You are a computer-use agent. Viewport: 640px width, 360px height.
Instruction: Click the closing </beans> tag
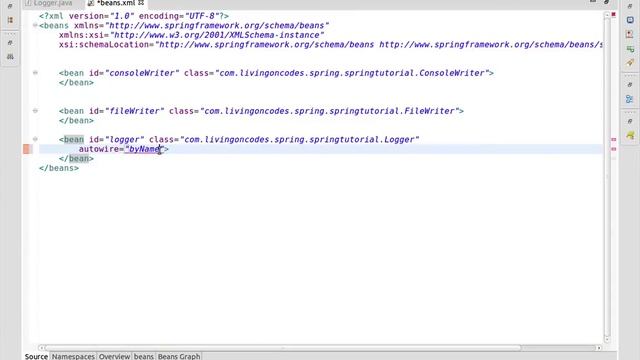(x=59, y=168)
